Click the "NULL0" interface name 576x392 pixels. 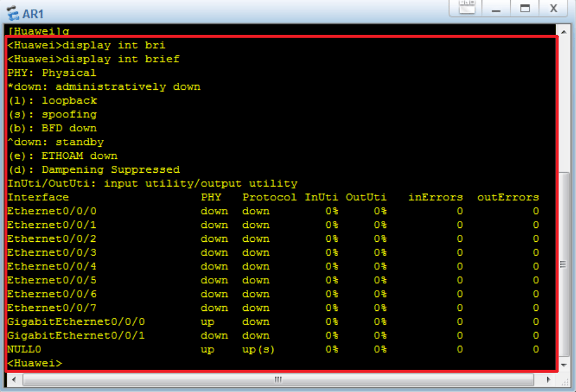(x=24, y=349)
